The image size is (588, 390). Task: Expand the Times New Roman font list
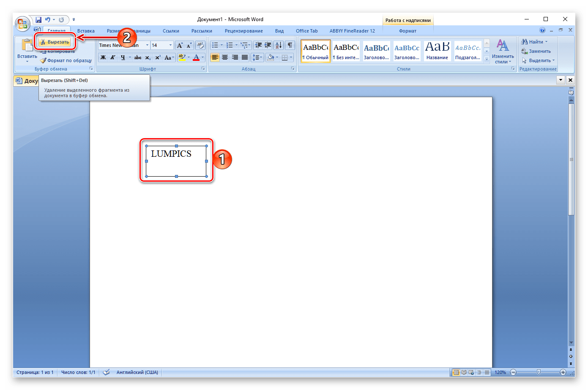147,45
